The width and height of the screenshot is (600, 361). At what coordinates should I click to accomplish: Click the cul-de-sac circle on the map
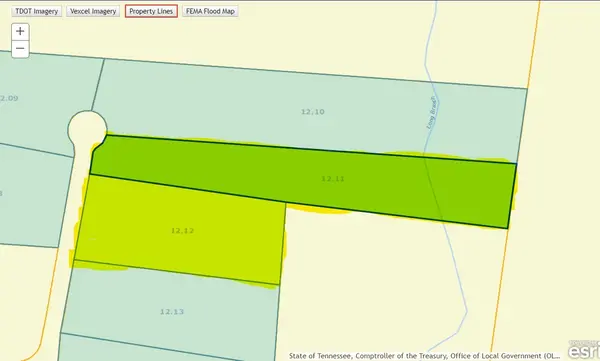87,129
